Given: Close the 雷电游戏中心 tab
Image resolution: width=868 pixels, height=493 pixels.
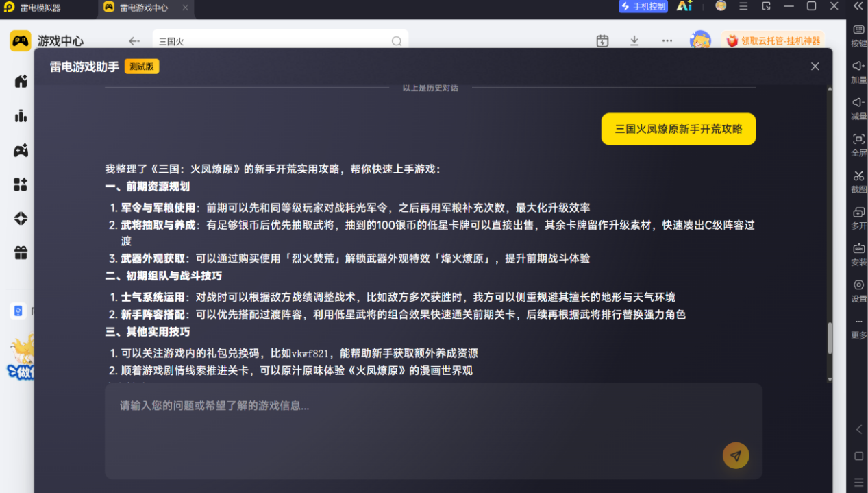Looking at the screenshot, I should 185,8.
